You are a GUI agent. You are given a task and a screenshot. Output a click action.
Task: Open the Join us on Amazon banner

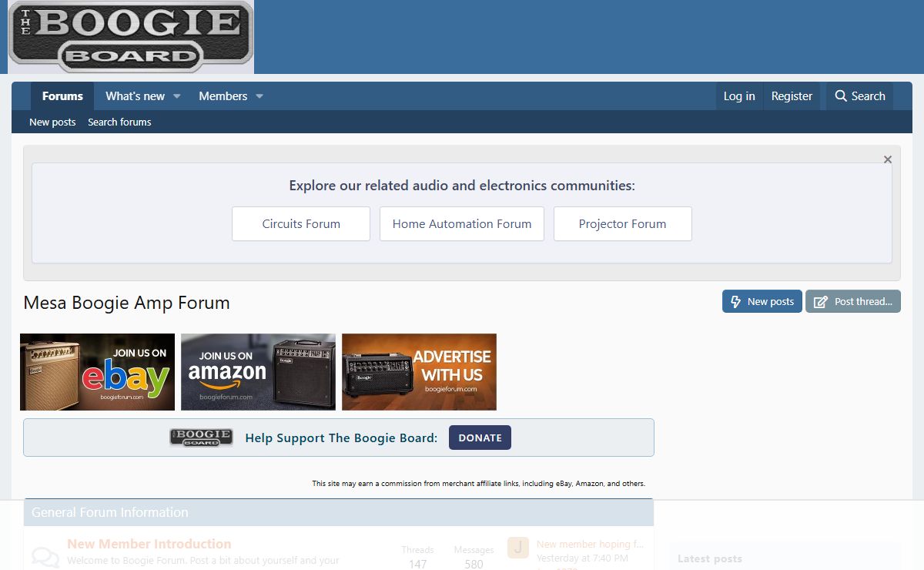(258, 372)
